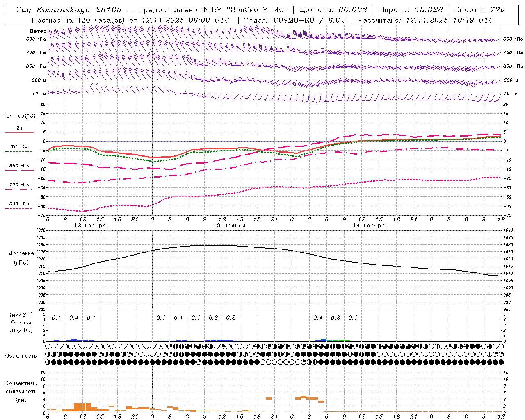
Task: Click the '2м' temperature legend label
Action: coord(19,128)
